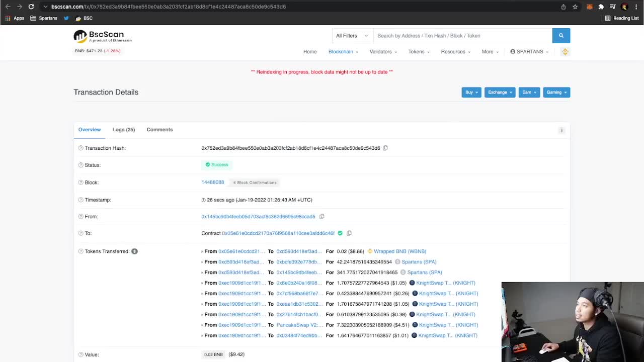644x362 pixels.
Task: Switch to the Comments tab
Action: [159, 130]
